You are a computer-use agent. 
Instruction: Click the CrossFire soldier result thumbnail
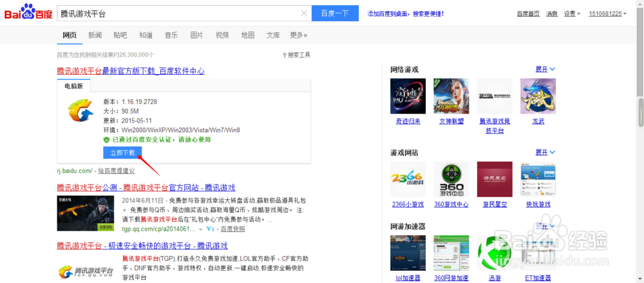(x=86, y=213)
